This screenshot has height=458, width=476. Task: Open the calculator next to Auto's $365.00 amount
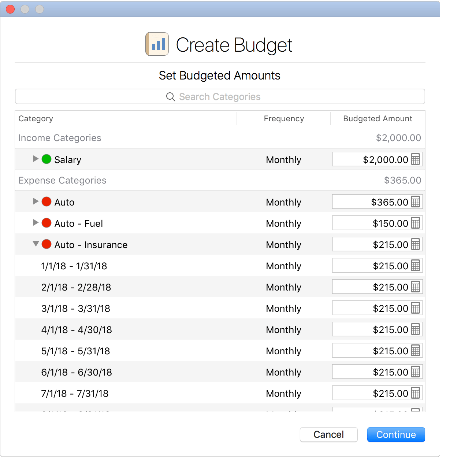[416, 202]
